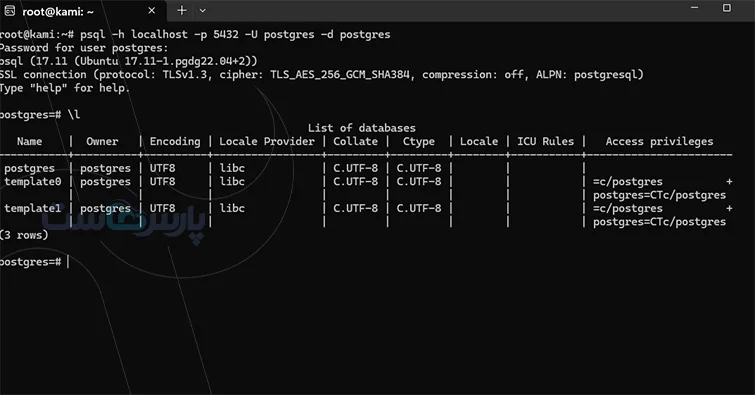Open a new terminal tab with plus
The height and width of the screenshot is (395, 755).
coord(182,11)
